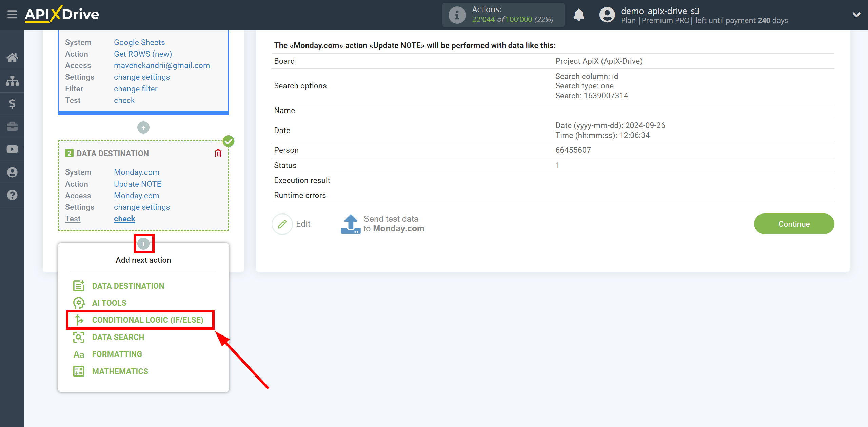This screenshot has width=868, height=427.
Task: Click Date value 2024-09-26
Action: [x=610, y=125]
